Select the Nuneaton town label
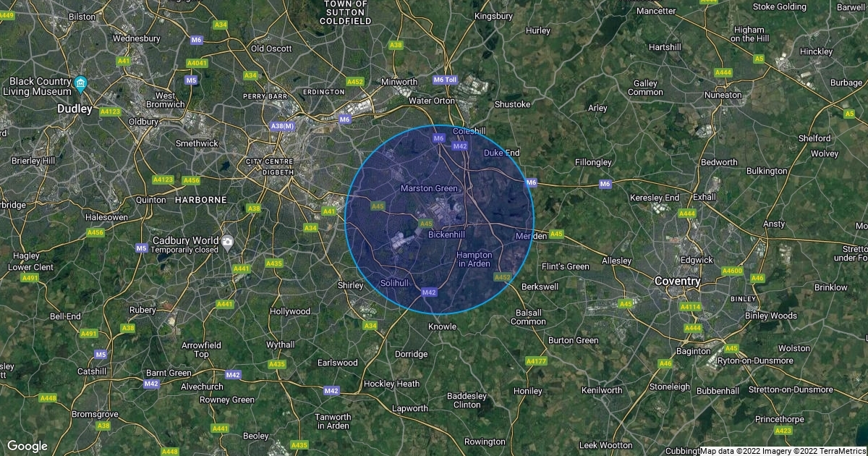 (722, 95)
